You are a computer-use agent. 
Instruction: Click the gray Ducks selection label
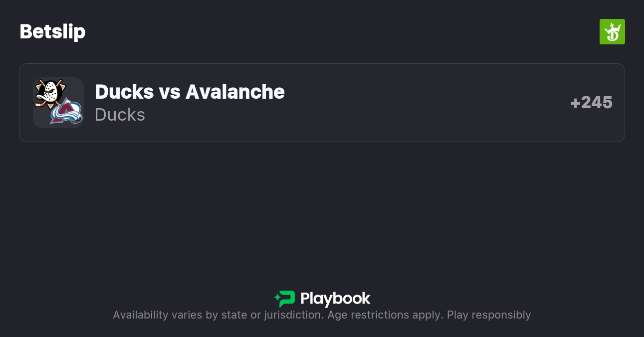coord(120,115)
